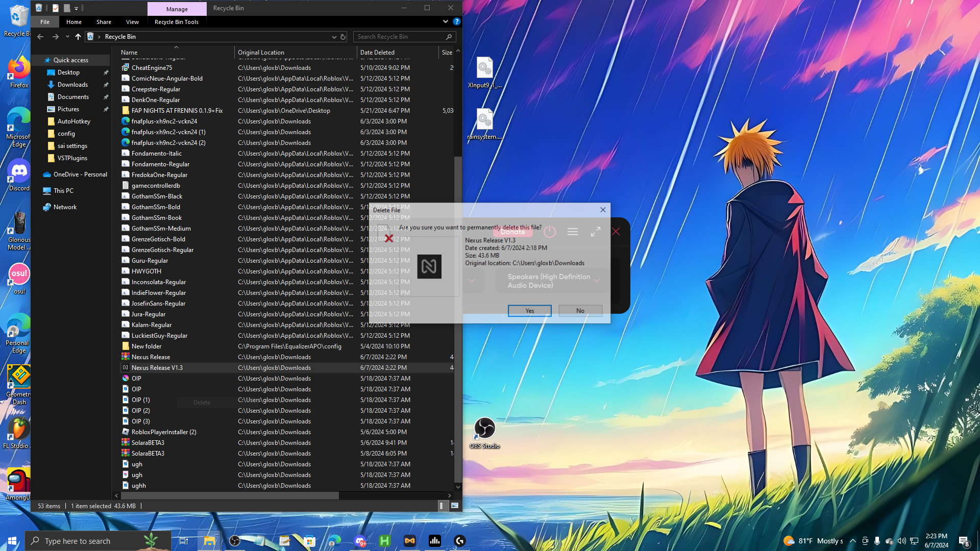Open recent locations dropdown arrow
Image resolution: width=980 pixels, height=551 pixels.
tap(67, 37)
